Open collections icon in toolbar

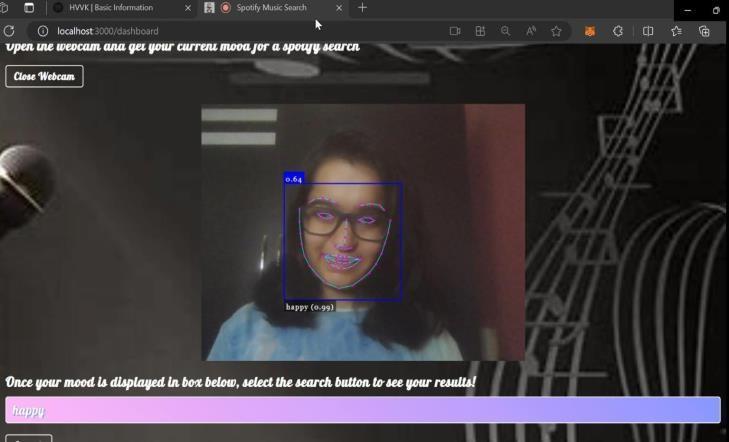point(704,31)
